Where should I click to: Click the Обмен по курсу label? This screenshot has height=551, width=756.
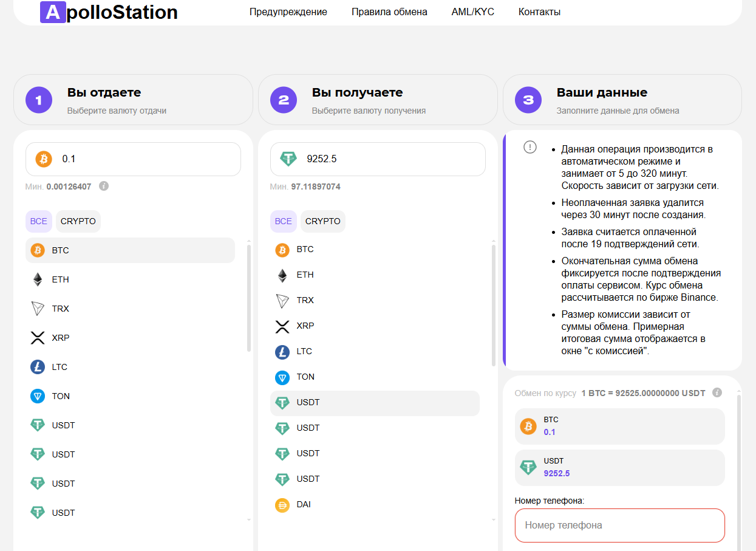point(545,393)
